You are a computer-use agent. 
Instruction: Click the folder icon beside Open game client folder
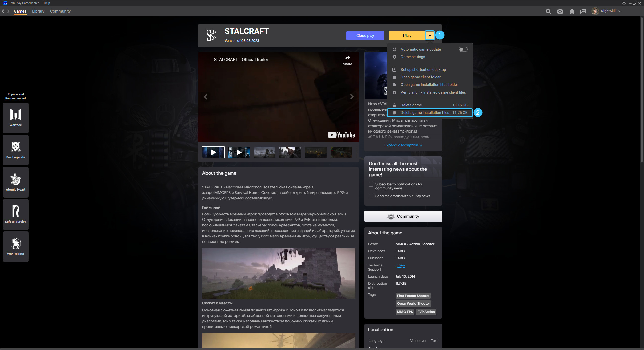(x=394, y=77)
